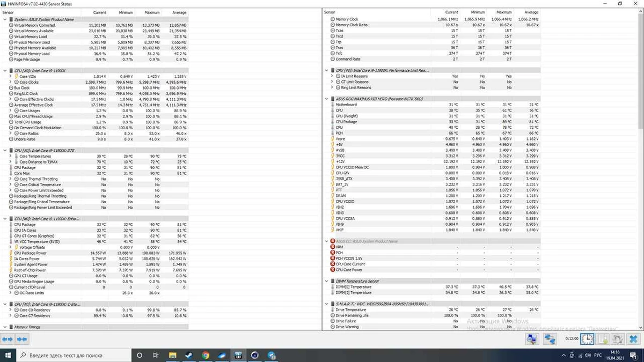Viewport: 644px width, 362px height.
Task: Collapse the Memory Timings group
Action: click(5, 327)
